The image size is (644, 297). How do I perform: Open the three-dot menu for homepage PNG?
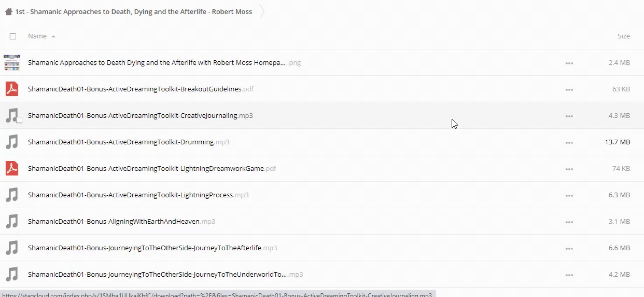tap(569, 63)
